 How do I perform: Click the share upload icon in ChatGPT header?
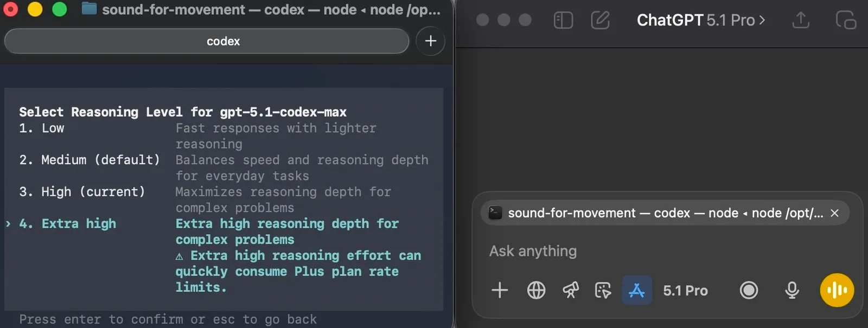800,20
